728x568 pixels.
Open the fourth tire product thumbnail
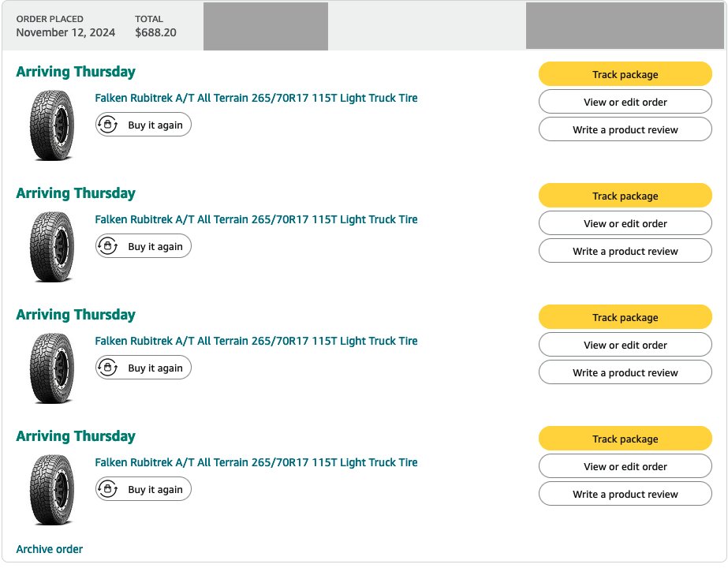tap(52, 490)
